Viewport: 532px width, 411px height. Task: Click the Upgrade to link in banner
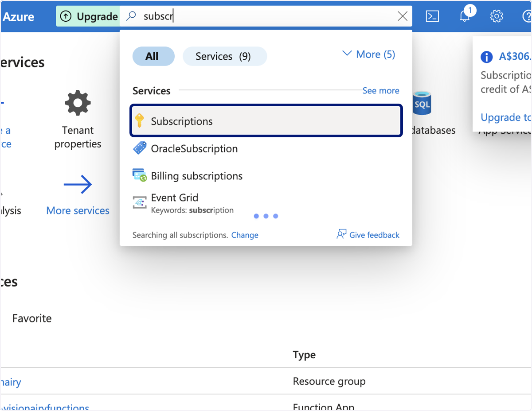(x=505, y=117)
